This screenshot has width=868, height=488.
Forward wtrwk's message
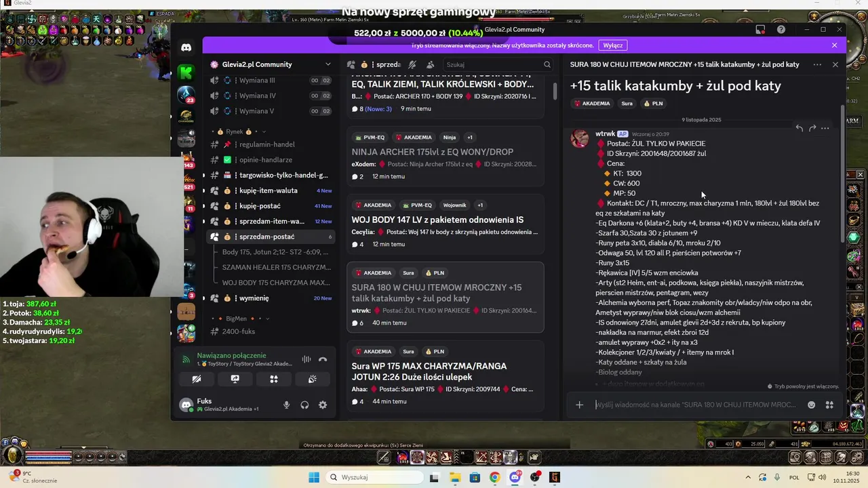(x=812, y=128)
